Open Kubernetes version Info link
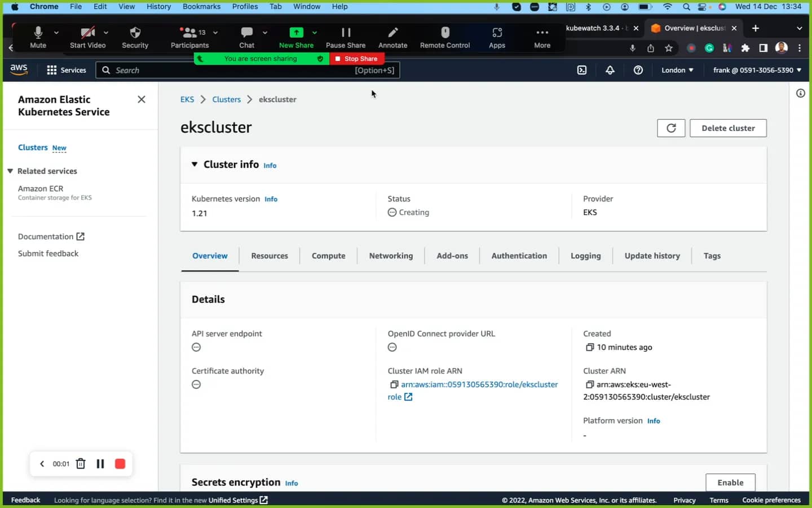The height and width of the screenshot is (508, 812). (271, 199)
